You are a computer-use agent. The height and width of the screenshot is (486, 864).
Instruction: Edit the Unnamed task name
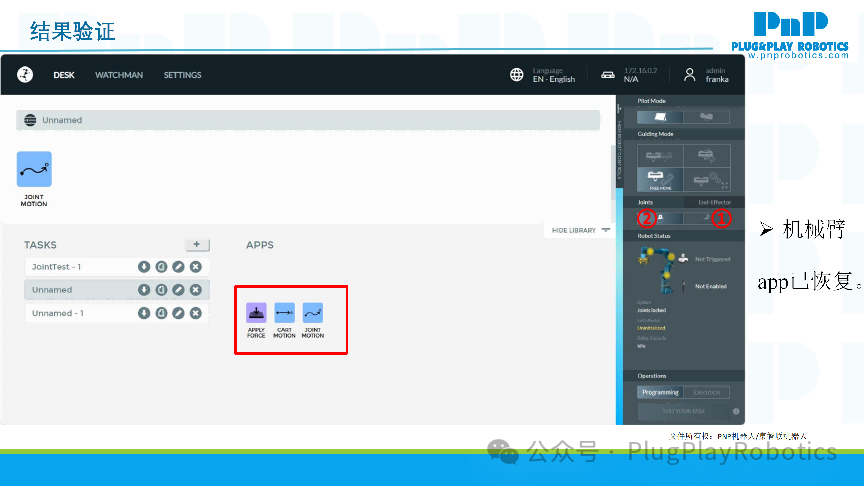(178, 290)
